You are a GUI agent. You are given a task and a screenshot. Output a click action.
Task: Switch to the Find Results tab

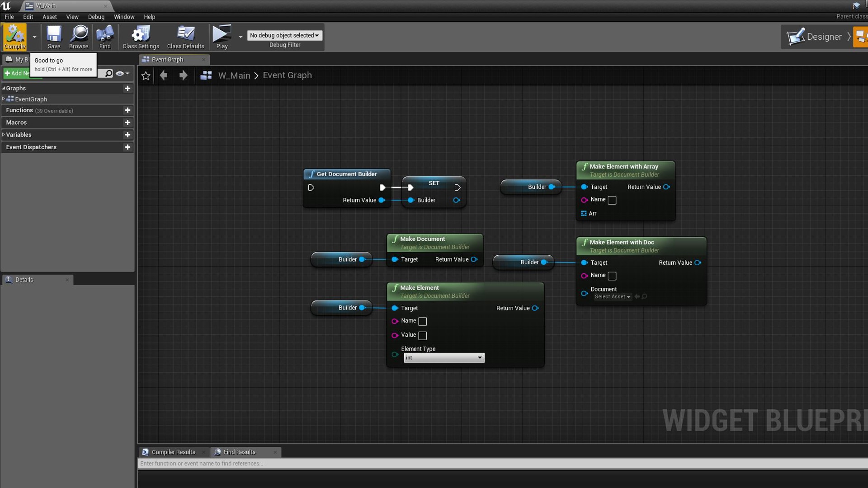tap(239, 452)
